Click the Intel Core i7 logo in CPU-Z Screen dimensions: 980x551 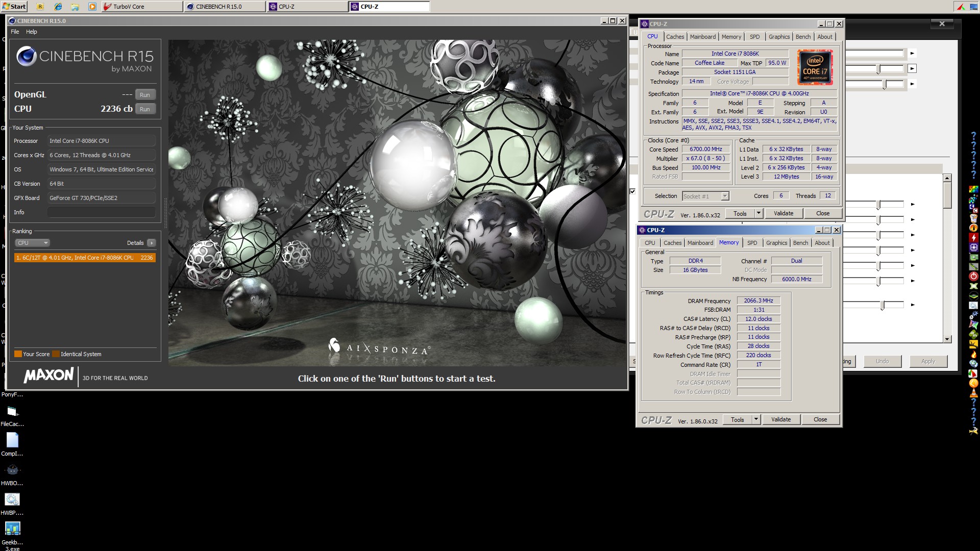(815, 67)
